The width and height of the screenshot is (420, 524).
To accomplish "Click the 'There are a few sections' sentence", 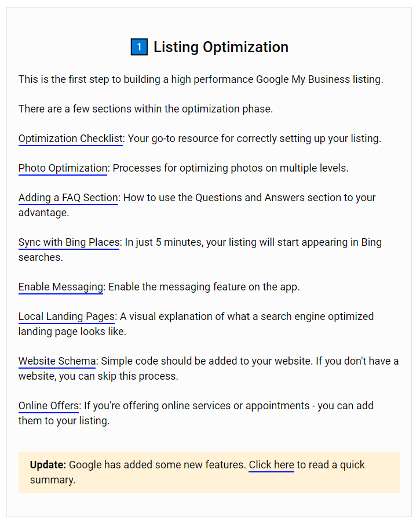I will click(x=145, y=109).
